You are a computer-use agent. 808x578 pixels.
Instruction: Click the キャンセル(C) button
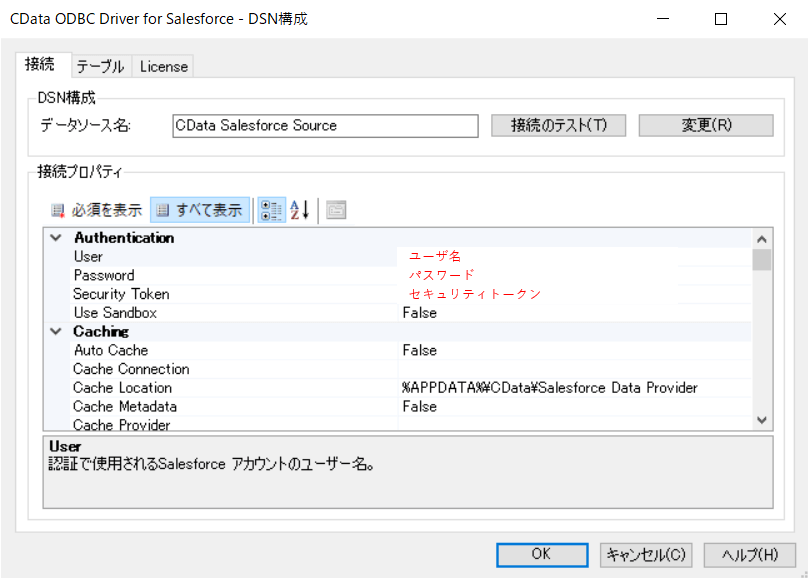coord(646,554)
